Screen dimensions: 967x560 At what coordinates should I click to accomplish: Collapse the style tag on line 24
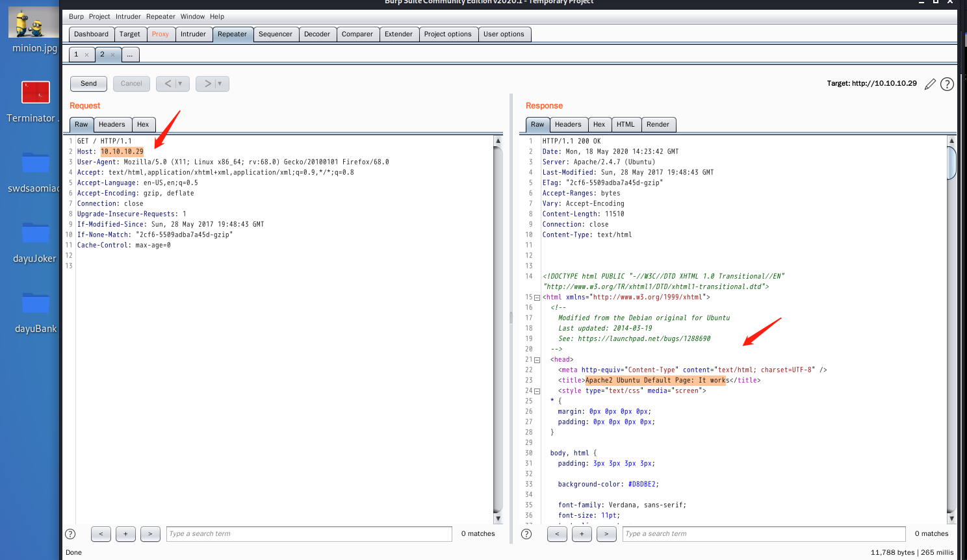click(537, 391)
